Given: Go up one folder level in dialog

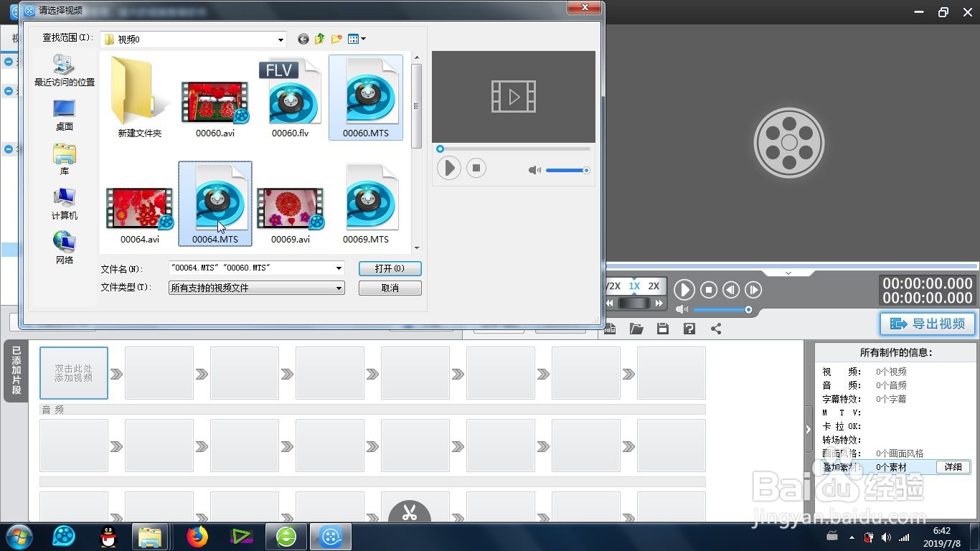Looking at the screenshot, I should click(x=319, y=39).
